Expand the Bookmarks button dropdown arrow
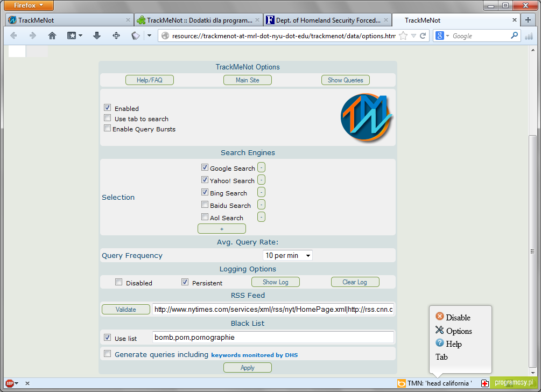The height and width of the screenshot is (392, 541). 80,36
